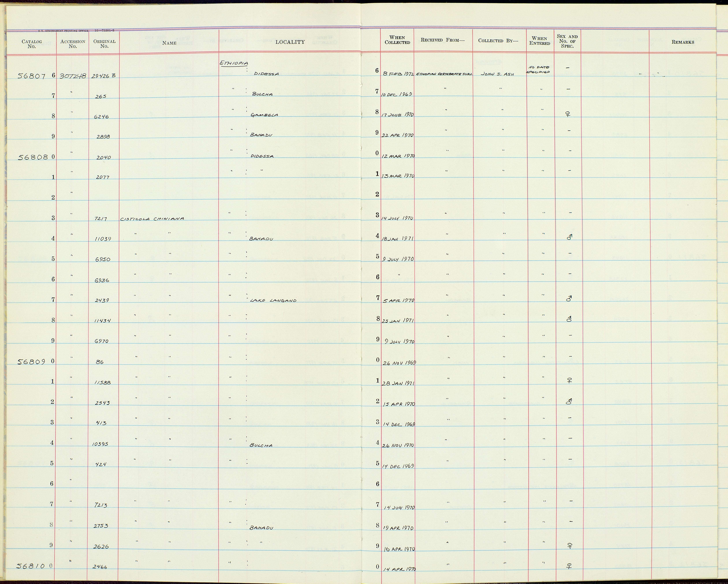Click the date "26 NOV 1969"
The height and width of the screenshot is (584, 728).
399,363
